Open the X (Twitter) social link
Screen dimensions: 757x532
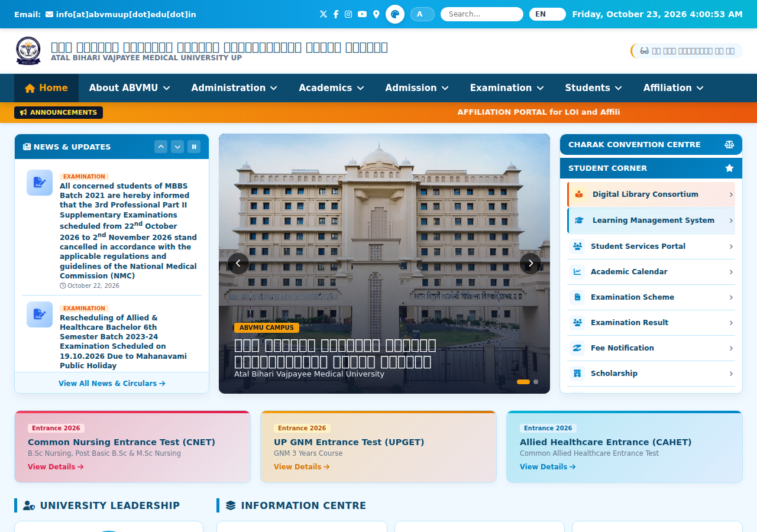pyautogui.click(x=323, y=14)
